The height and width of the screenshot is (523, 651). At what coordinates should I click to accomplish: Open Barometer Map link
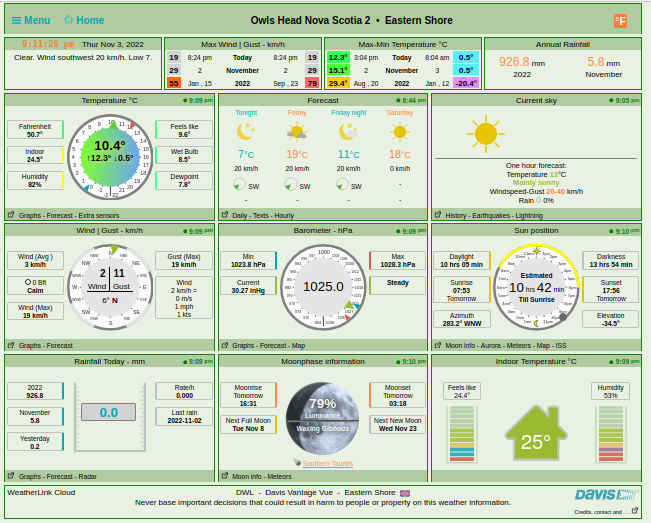pyautogui.click(x=298, y=345)
